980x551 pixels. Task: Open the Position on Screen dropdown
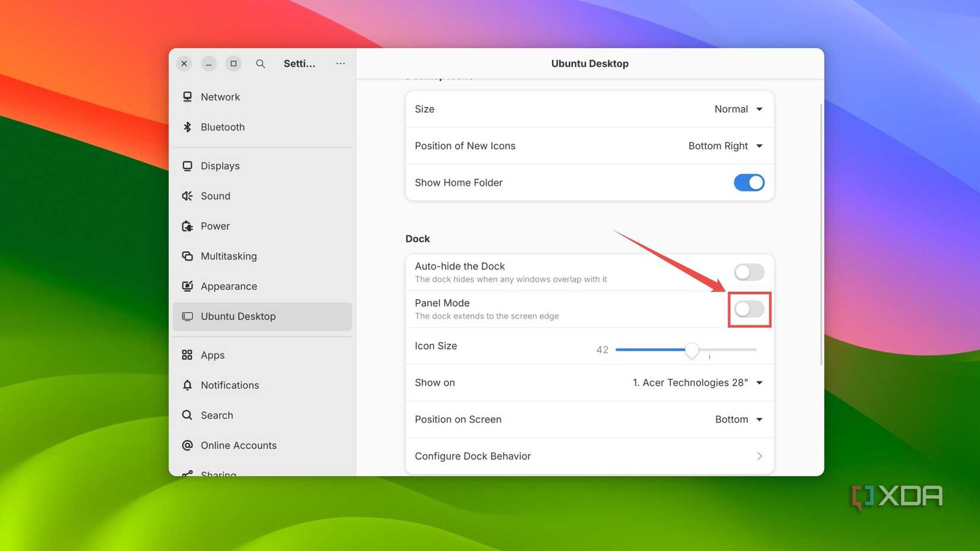click(x=738, y=419)
